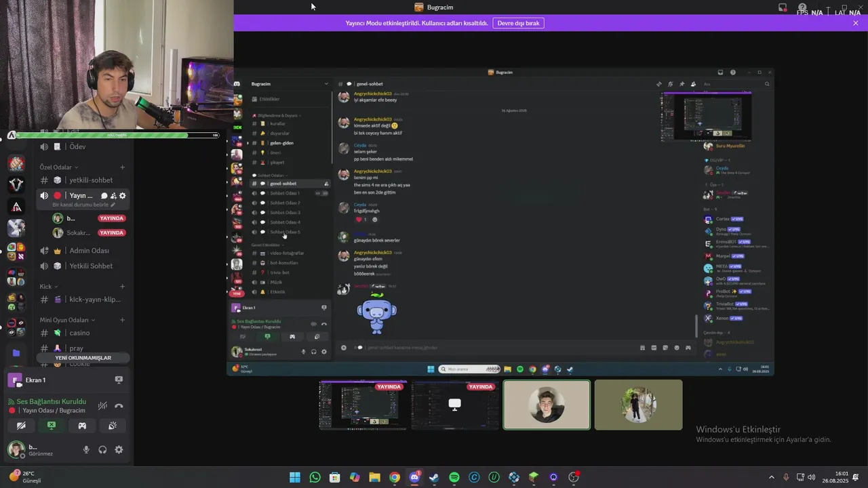The height and width of the screenshot is (488, 868).
Task: Select the highlighted participant tile with green border
Action: click(547, 405)
